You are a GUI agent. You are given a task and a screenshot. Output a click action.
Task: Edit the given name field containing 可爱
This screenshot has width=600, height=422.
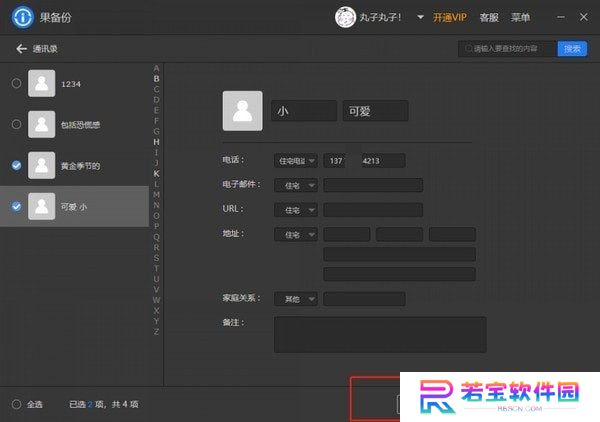tap(375, 111)
